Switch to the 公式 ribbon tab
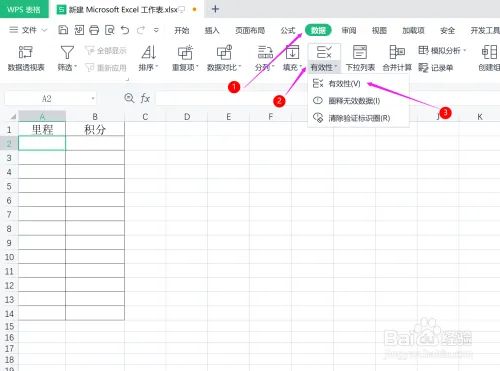 click(x=288, y=30)
